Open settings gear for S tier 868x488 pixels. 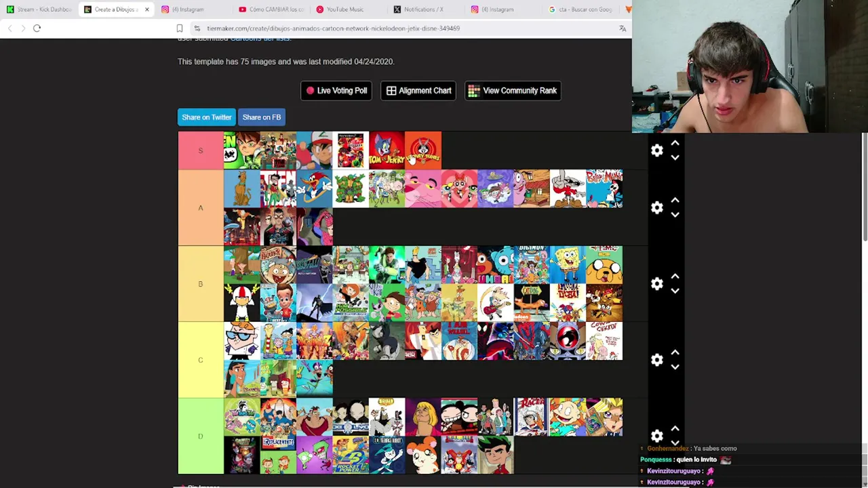656,150
